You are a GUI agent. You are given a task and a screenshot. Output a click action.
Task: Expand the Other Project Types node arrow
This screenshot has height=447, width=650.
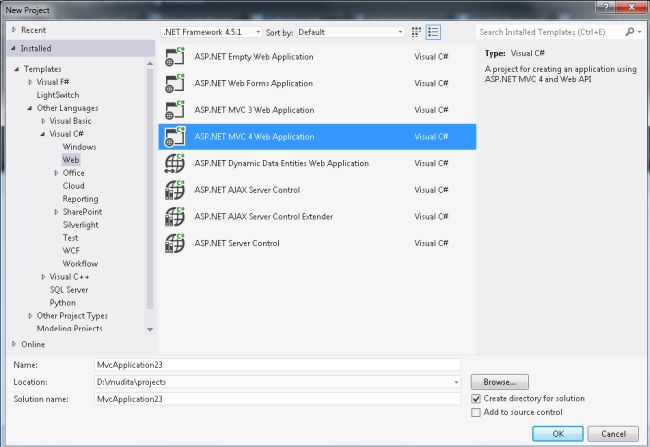(x=30, y=316)
